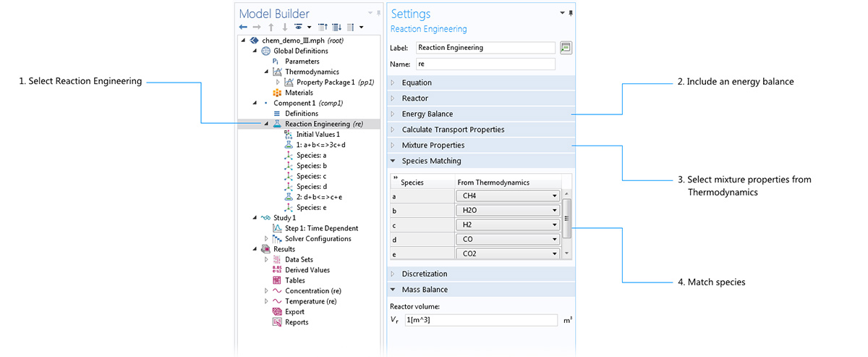Select the Materials node icon
Image resolution: width=868 pixels, height=357 pixels.
[x=277, y=93]
